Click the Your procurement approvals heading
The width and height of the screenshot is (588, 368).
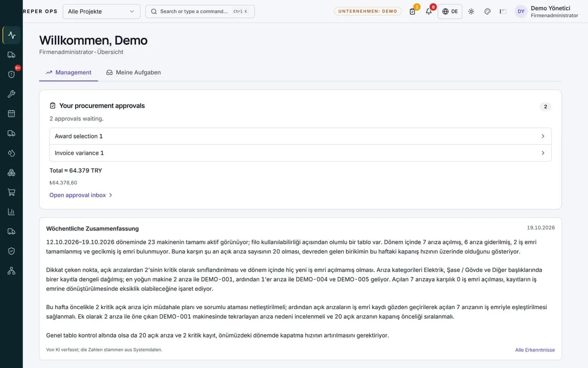102,106
